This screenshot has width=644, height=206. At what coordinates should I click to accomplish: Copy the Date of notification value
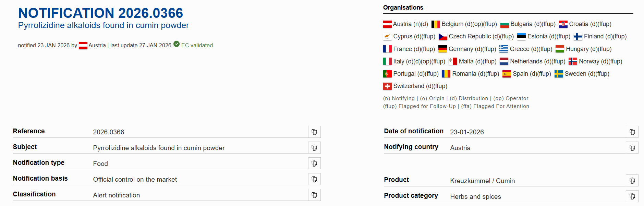coord(632,132)
